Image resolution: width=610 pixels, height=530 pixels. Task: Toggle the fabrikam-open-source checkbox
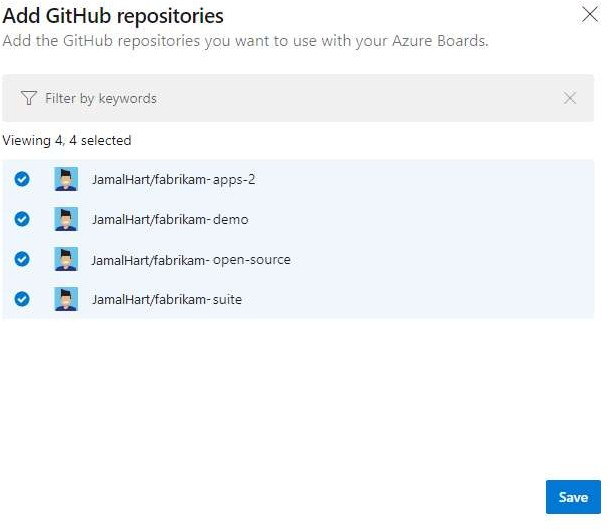click(22, 259)
